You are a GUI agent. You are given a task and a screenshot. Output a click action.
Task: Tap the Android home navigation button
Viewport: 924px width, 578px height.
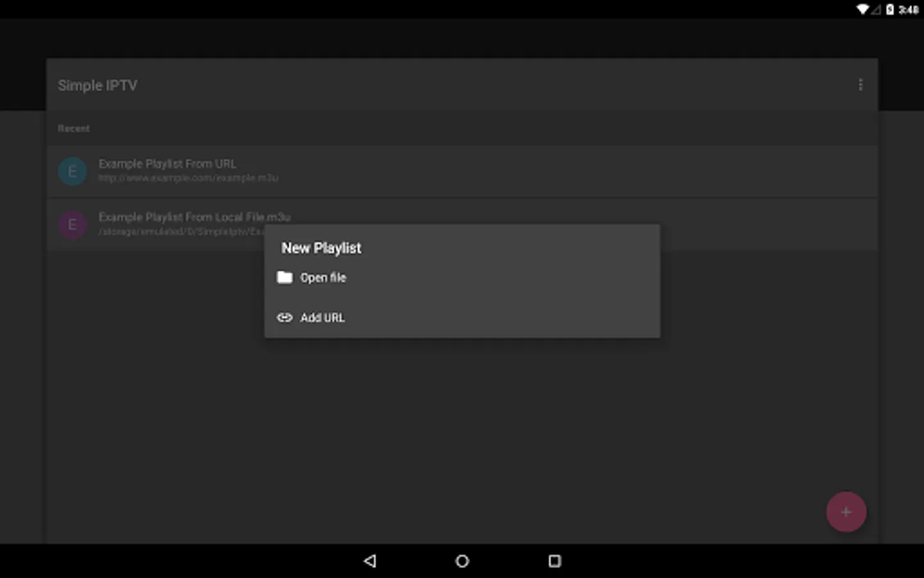tap(462, 561)
